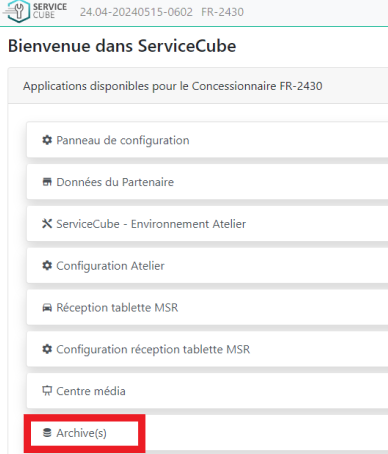
Task: Open Réception tablette MSR application
Action: point(207,307)
